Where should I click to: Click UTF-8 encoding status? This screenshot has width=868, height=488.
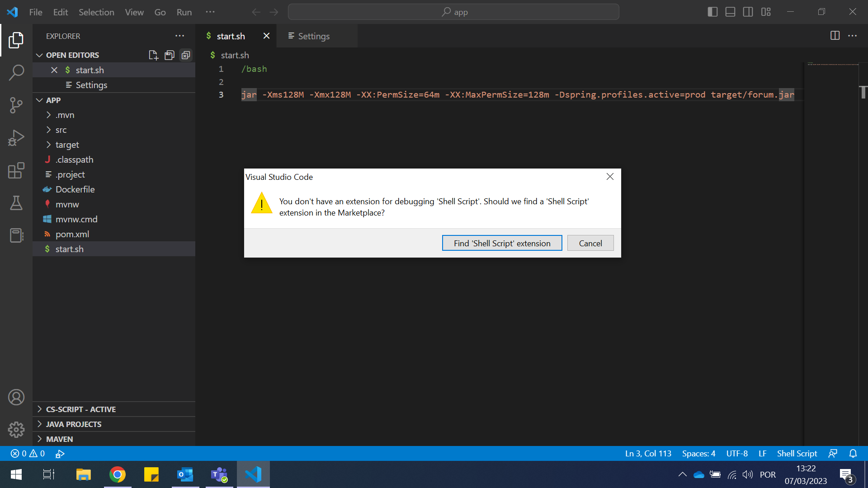click(736, 453)
